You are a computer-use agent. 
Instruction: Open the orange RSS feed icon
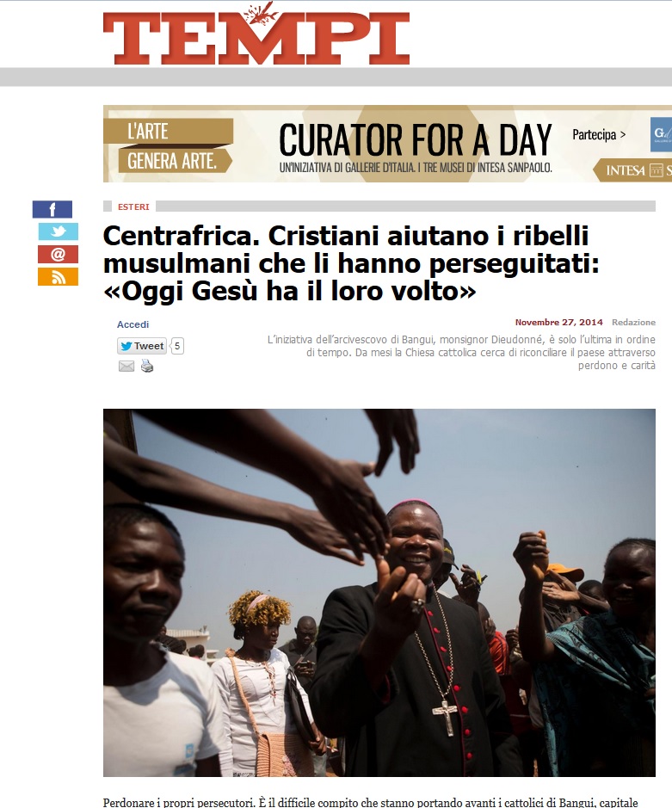point(58,277)
